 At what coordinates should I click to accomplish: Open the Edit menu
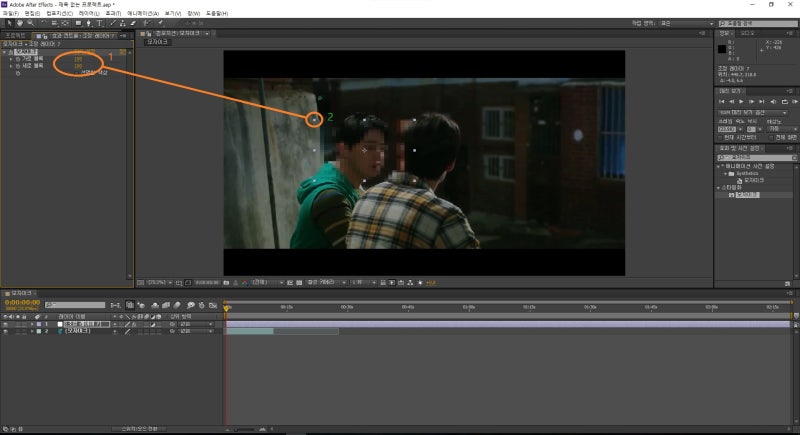click(32, 13)
